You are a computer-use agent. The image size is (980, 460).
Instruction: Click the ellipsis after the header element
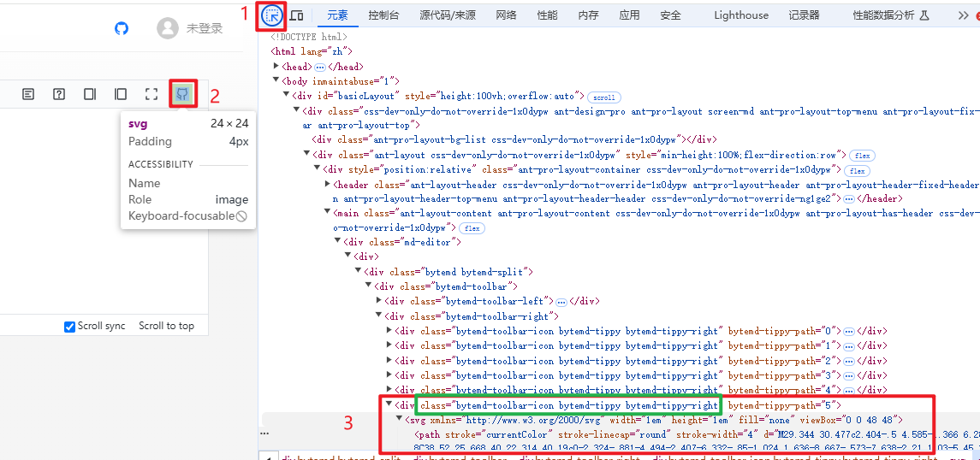[849, 198]
